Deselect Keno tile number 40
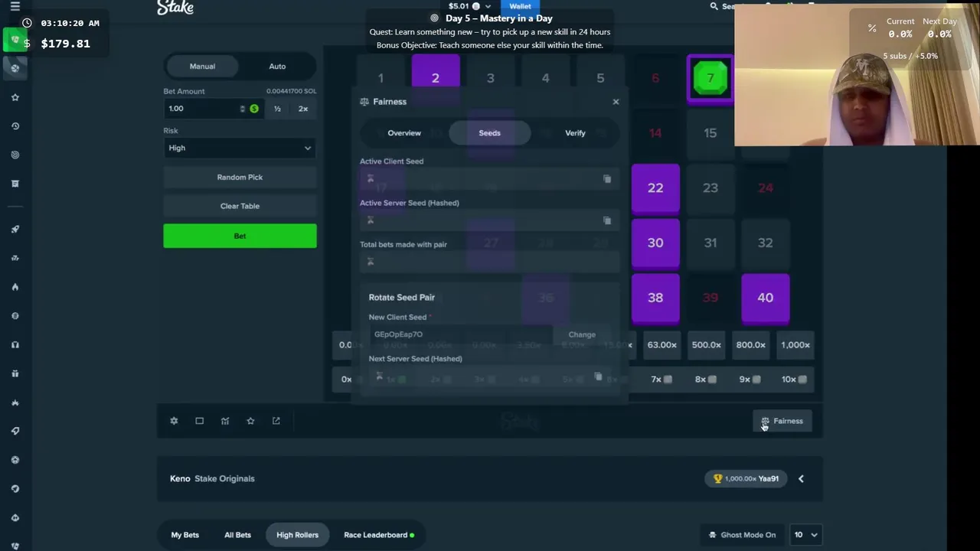 pos(766,298)
